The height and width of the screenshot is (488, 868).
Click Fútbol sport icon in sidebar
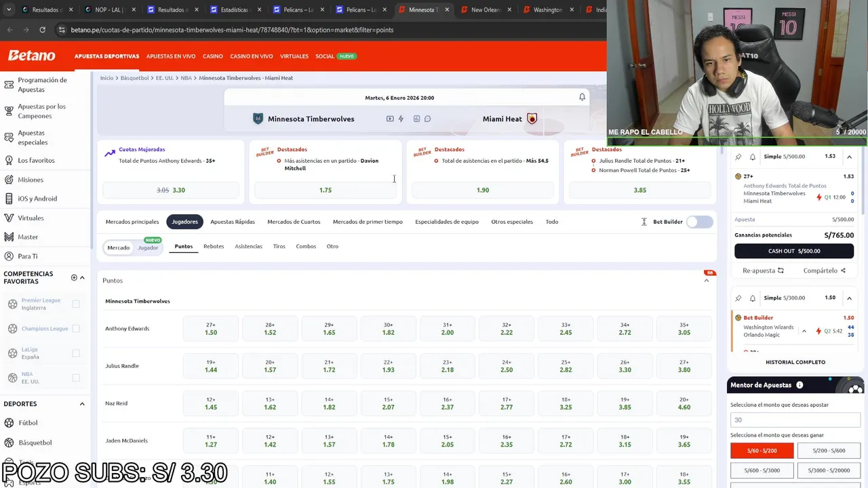pyautogui.click(x=9, y=423)
